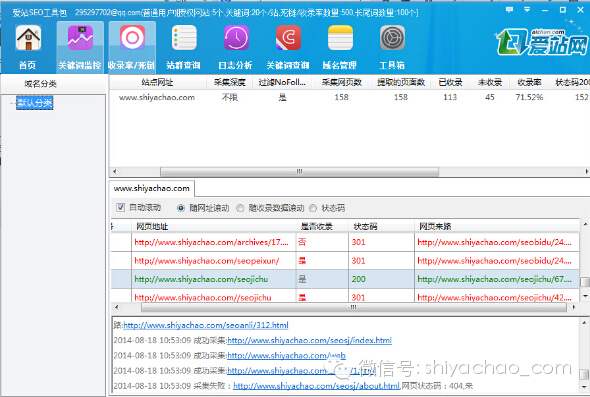Image resolution: width=590 pixels, height=397 pixels.
Task: Sort by 已收录 column header
Action: pyautogui.click(x=450, y=82)
